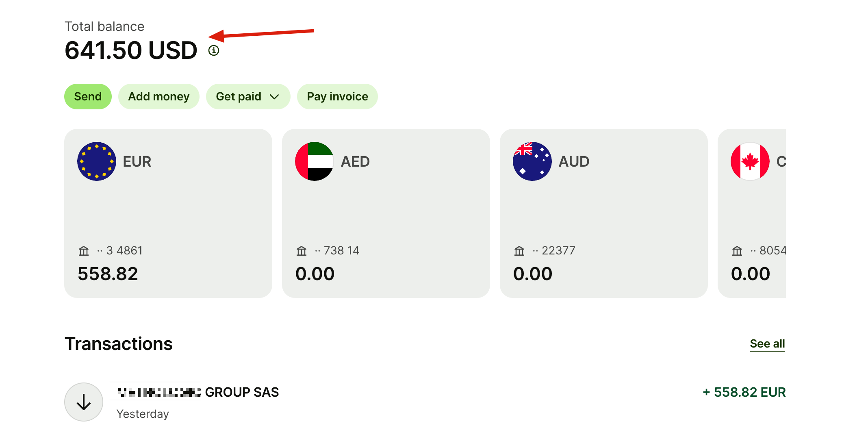Click the AED flag icon
This screenshot has width=868, height=439.
pyautogui.click(x=315, y=161)
